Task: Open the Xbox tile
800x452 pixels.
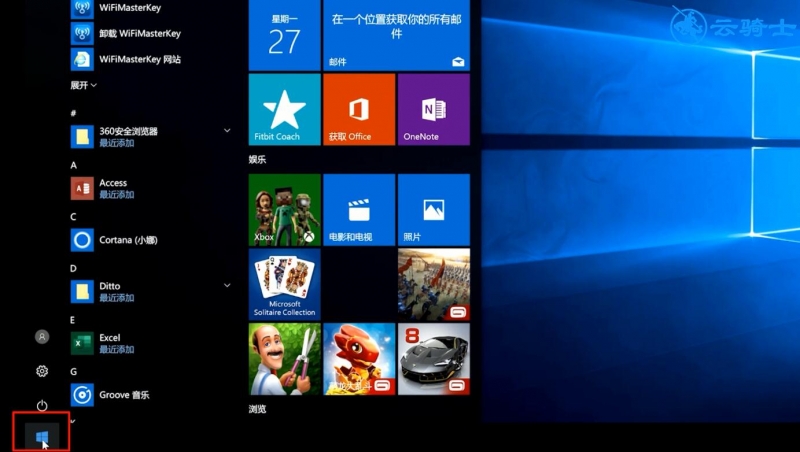Action: 285,210
